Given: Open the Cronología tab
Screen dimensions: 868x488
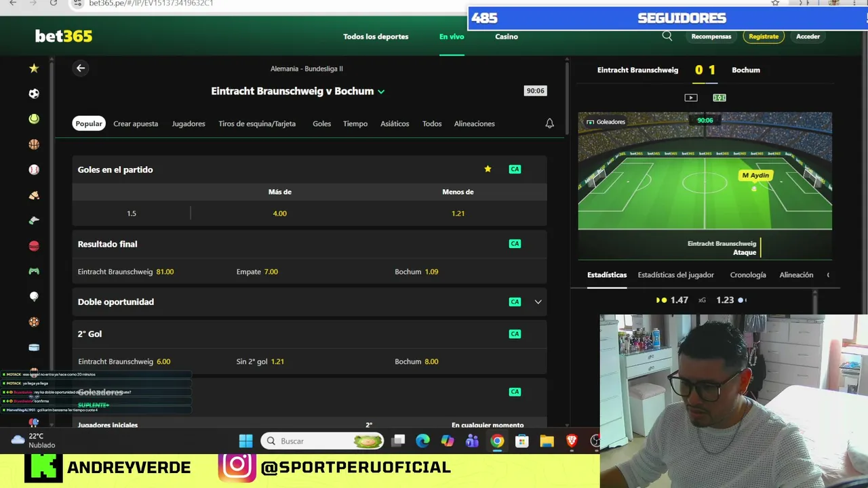Looking at the screenshot, I should [x=748, y=275].
